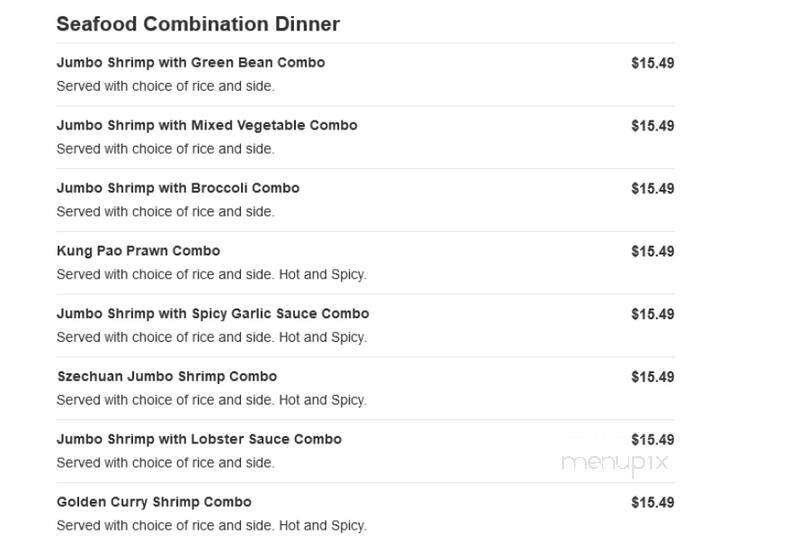Click the Kung Pao Prawn description text

click(x=212, y=275)
